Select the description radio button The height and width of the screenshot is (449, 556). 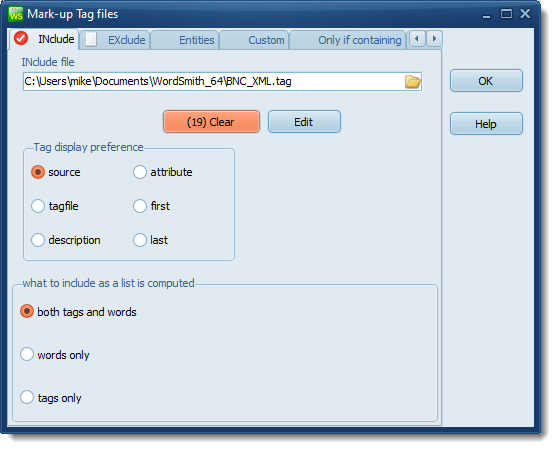[38, 240]
